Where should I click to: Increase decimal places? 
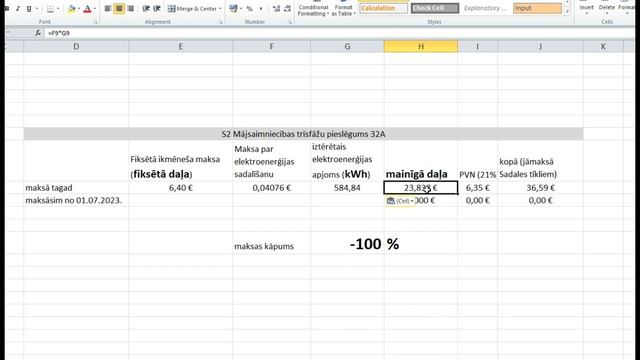tap(276, 9)
